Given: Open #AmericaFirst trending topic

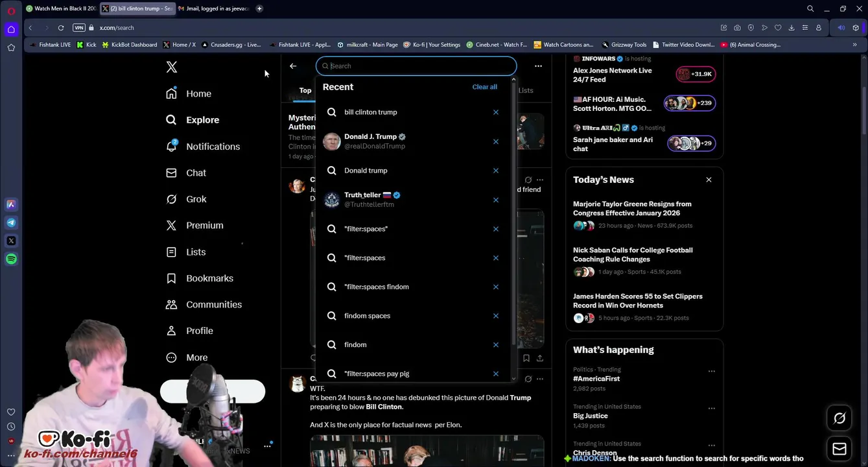Looking at the screenshot, I should (597, 379).
